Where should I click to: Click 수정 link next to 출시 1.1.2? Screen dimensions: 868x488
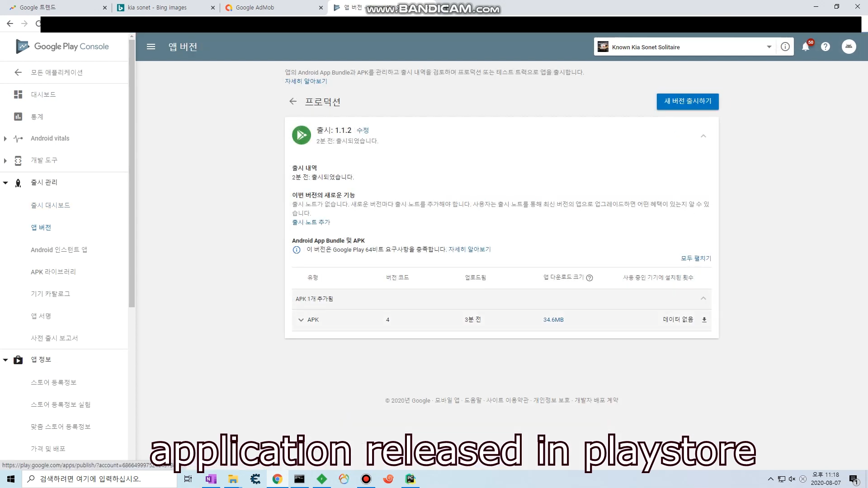(x=363, y=130)
